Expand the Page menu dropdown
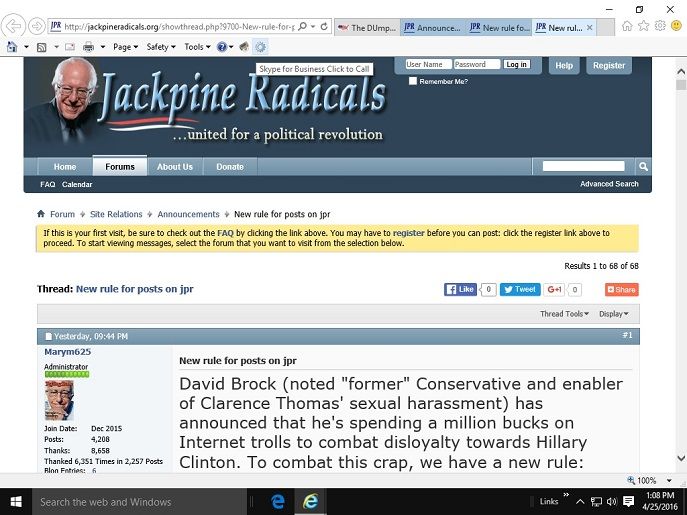This screenshot has width=687, height=515. 125,47
